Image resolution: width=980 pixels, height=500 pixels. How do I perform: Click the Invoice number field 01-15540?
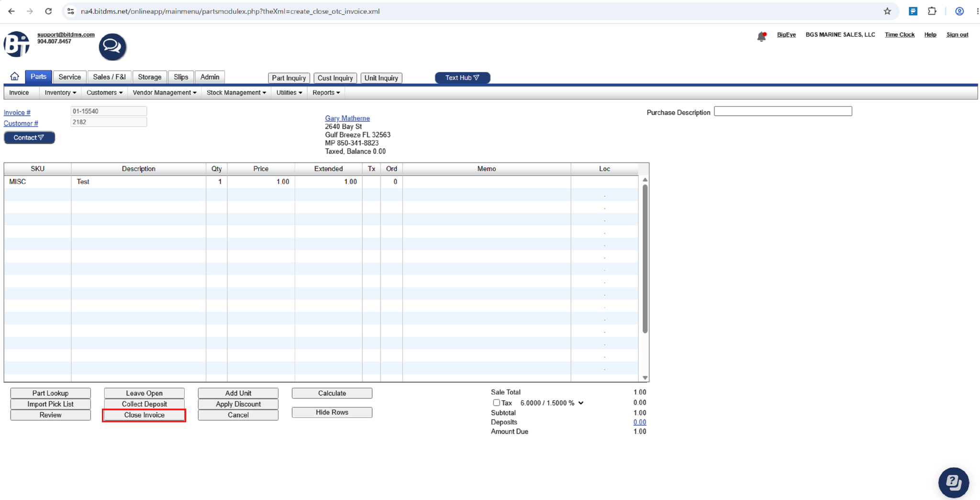coord(109,111)
